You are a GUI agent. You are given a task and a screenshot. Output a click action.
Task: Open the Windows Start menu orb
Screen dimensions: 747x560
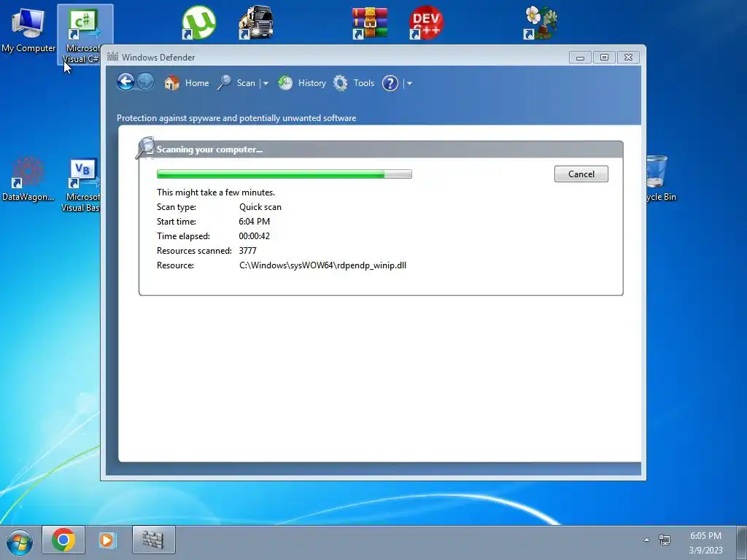tap(20, 542)
